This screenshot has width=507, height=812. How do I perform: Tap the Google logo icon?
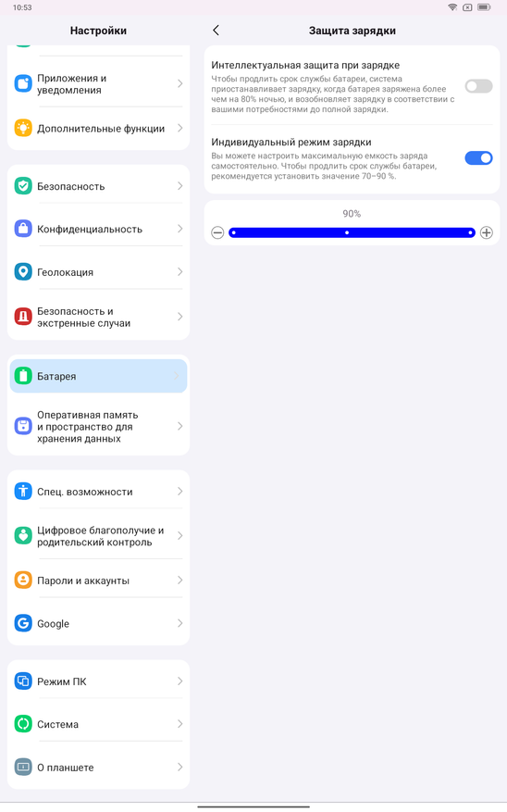(x=23, y=623)
